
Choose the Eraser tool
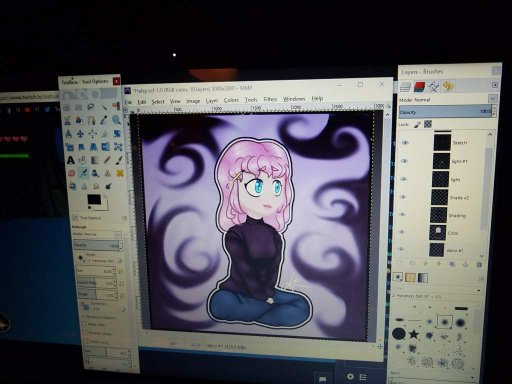click(71, 173)
